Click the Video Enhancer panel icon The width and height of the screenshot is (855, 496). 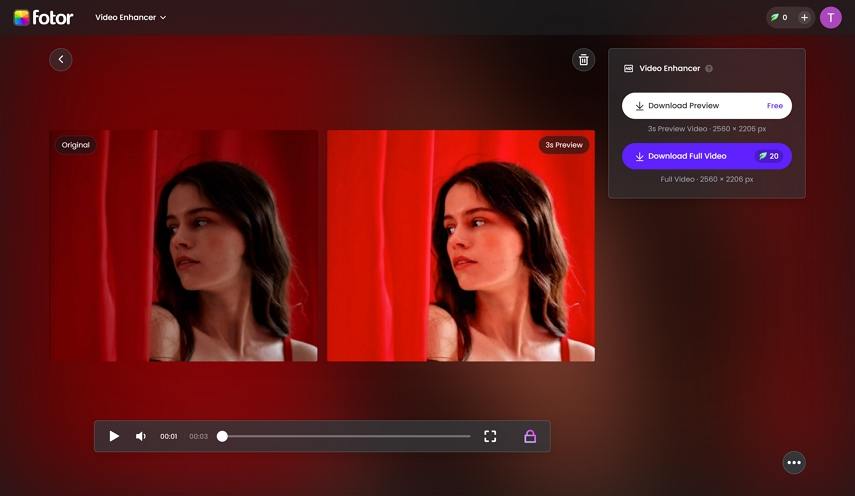[628, 68]
